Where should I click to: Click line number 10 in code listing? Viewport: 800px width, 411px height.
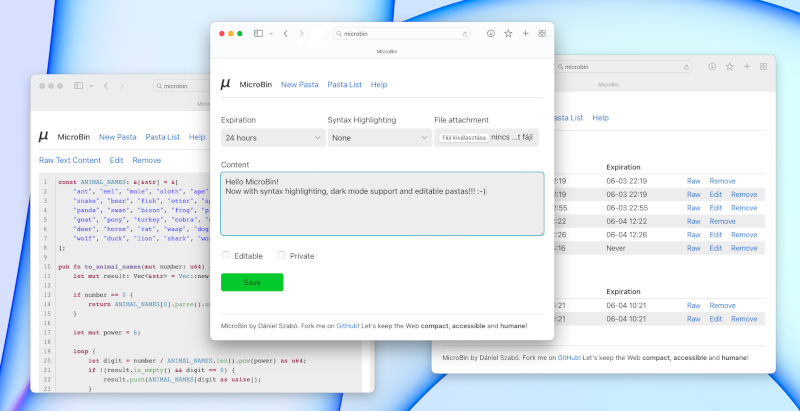47,267
